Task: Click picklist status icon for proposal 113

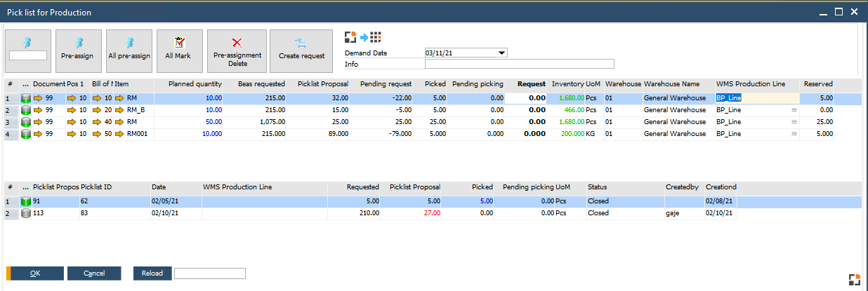Action: 27,212
